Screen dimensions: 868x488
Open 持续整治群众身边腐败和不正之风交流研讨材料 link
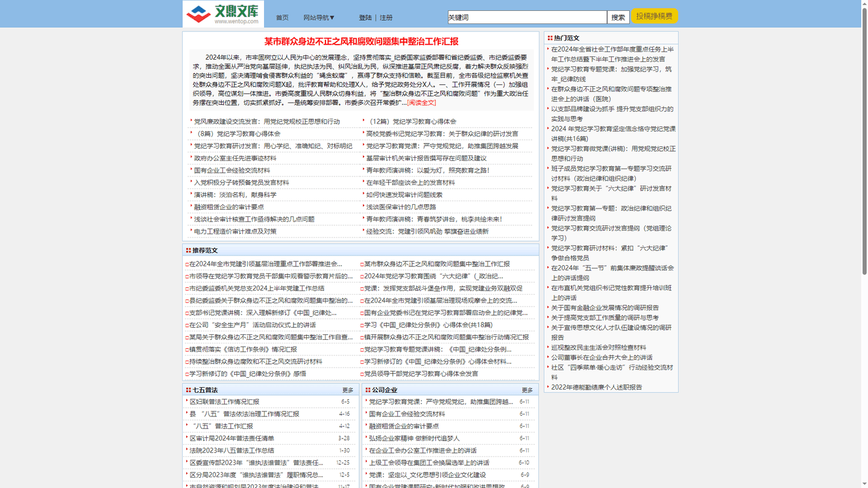tap(256, 361)
